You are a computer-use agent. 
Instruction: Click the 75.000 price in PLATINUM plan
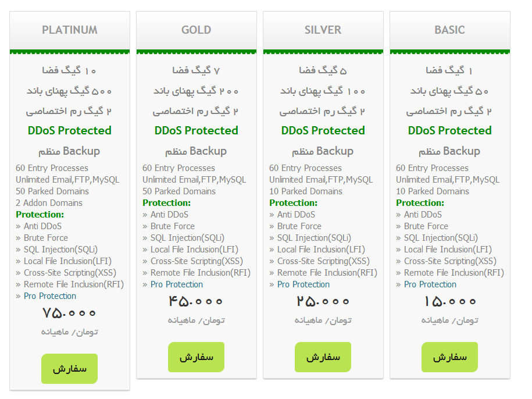pyautogui.click(x=69, y=313)
